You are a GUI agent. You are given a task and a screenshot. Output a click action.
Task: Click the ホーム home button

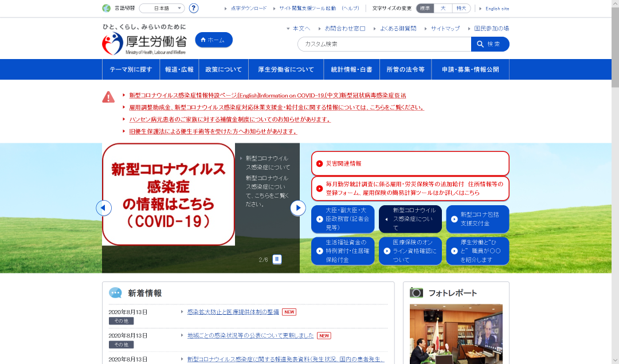[214, 40]
